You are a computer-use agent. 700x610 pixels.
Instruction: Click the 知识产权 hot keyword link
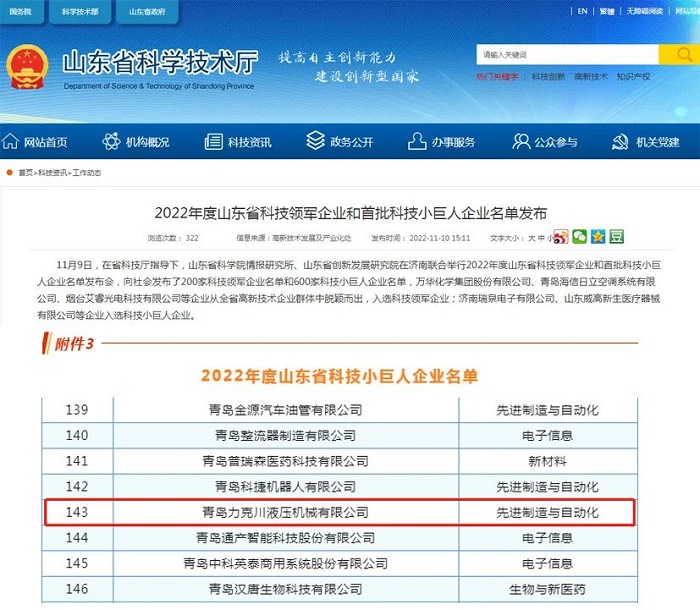coord(633,76)
